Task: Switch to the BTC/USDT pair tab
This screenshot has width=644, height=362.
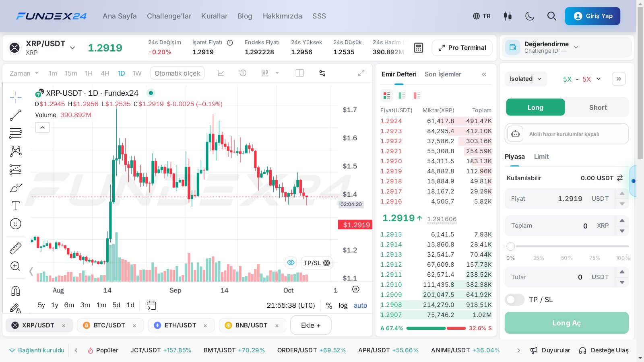Action: pyautogui.click(x=110, y=325)
